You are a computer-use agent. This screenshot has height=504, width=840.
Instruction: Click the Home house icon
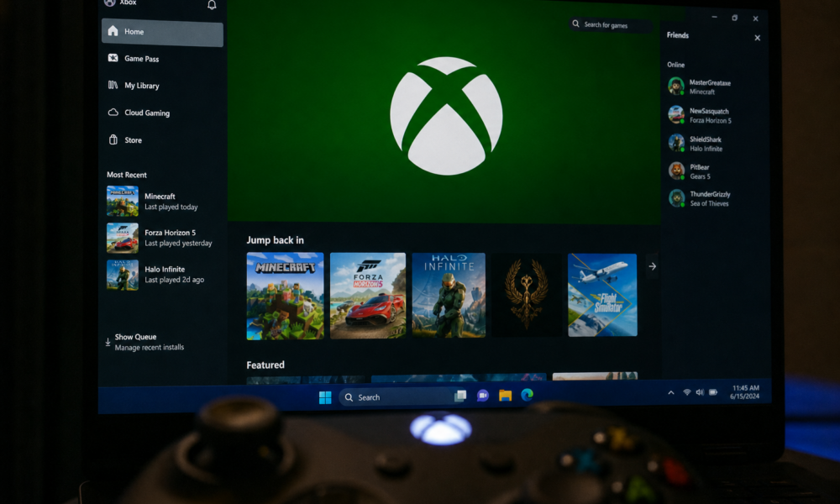pyautogui.click(x=113, y=30)
